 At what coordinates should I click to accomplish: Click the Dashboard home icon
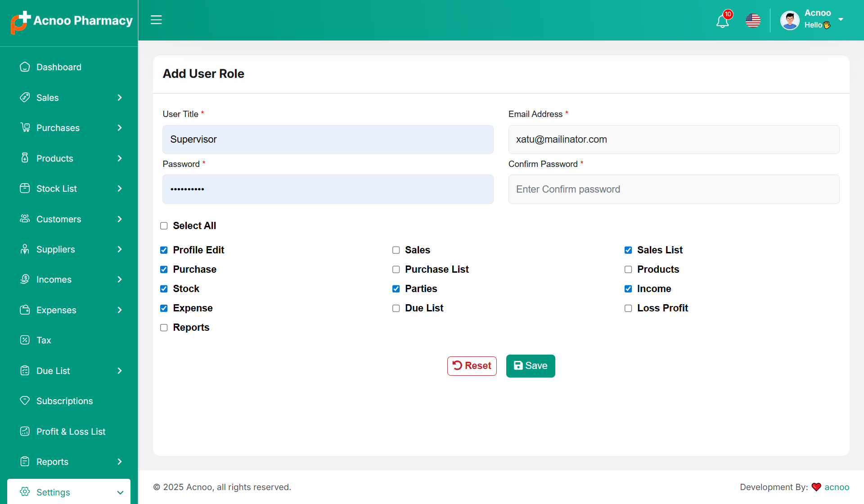(x=25, y=67)
